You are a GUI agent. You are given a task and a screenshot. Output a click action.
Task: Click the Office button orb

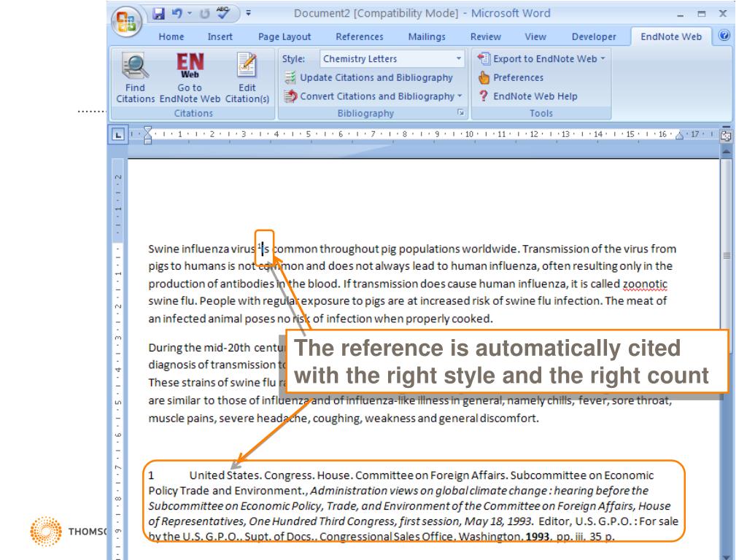coord(127,21)
